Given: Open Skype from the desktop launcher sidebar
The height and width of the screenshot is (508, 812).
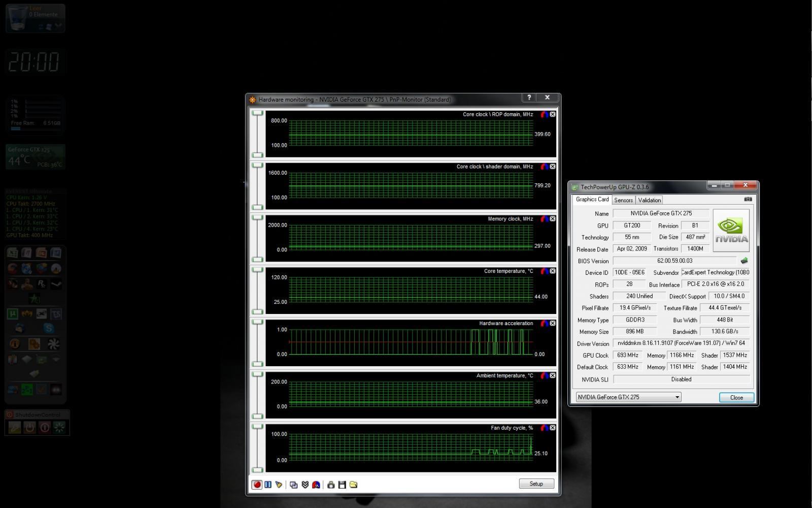Looking at the screenshot, I should coord(49,328).
